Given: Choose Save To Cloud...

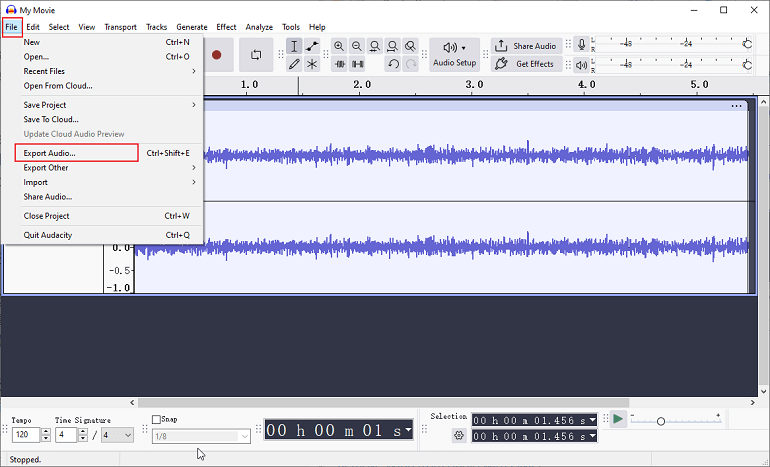Looking at the screenshot, I should [x=102, y=119].
